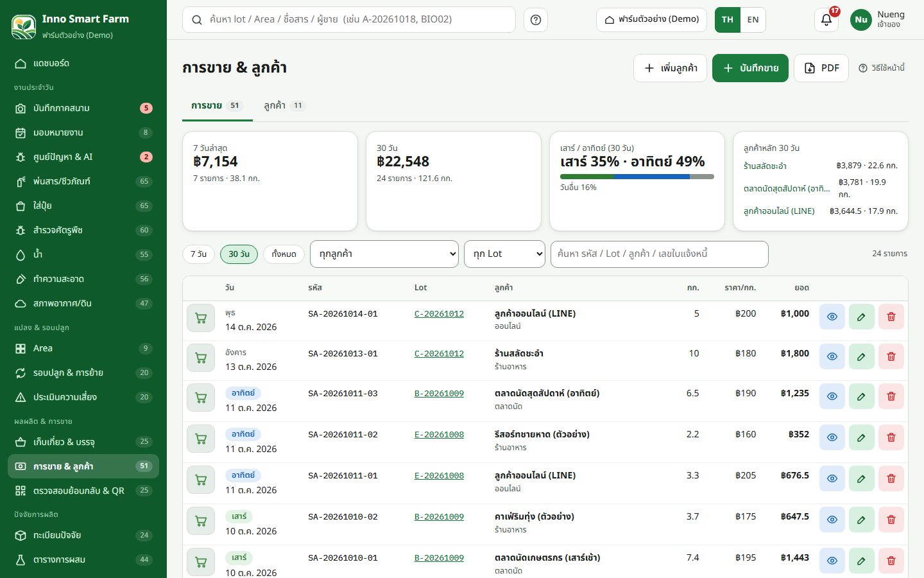
Task: Open the Nu user avatar
Action: [x=861, y=20]
